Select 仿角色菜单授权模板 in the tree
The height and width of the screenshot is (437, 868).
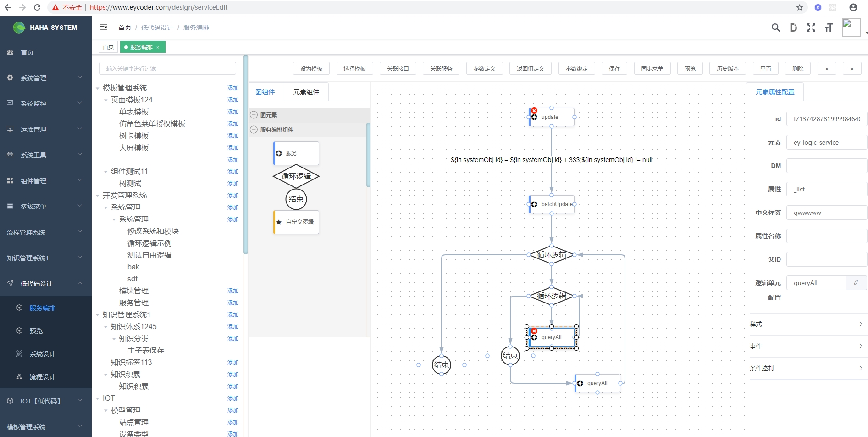pyautogui.click(x=152, y=124)
